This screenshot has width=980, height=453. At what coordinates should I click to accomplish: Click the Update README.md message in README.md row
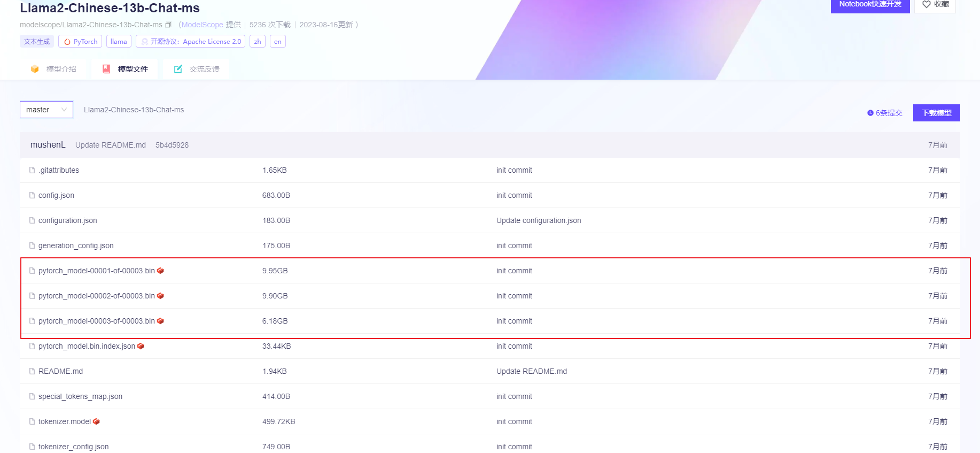pyautogui.click(x=532, y=371)
